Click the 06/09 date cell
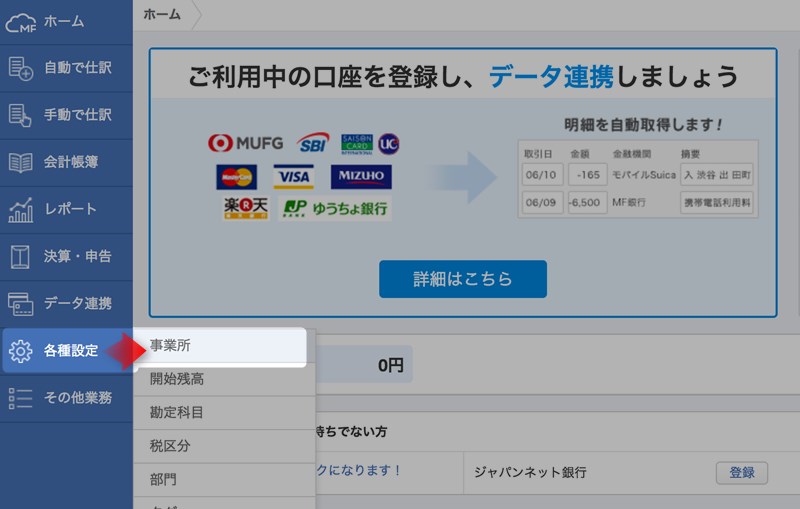This screenshot has width=800, height=509. coord(542,202)
